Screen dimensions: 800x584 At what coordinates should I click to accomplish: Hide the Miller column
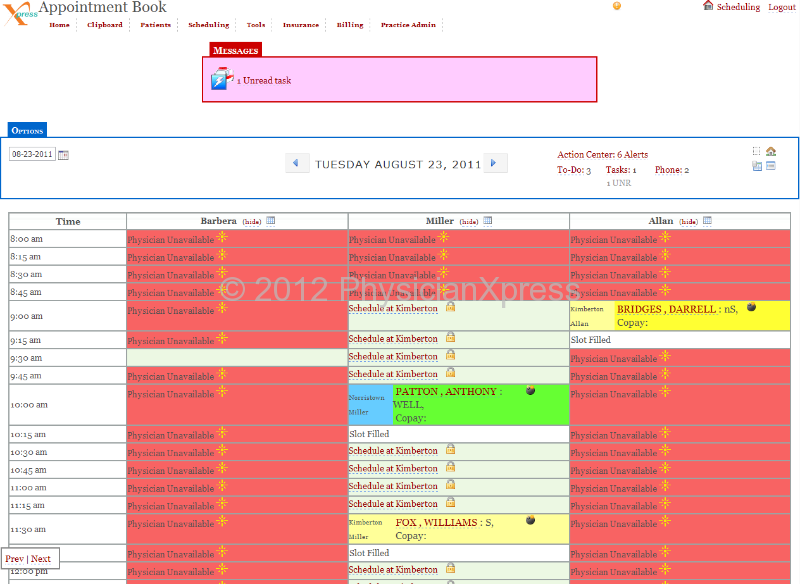[468, 221]
